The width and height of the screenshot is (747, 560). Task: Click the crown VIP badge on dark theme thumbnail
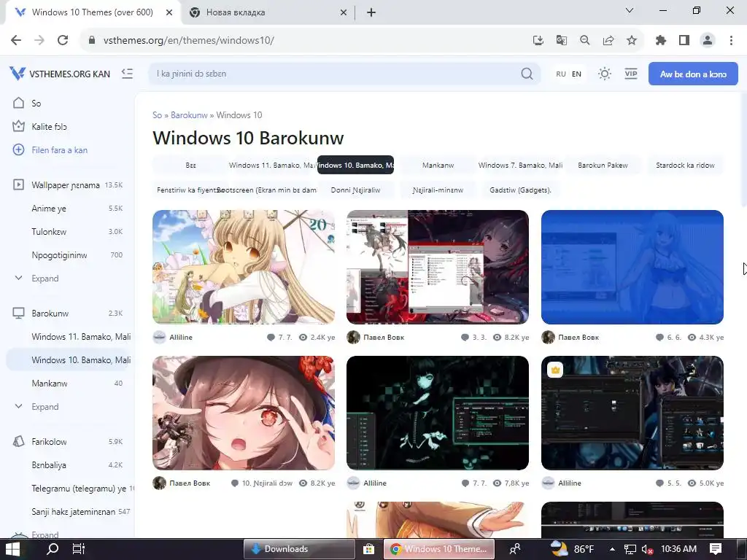point(555,370)
